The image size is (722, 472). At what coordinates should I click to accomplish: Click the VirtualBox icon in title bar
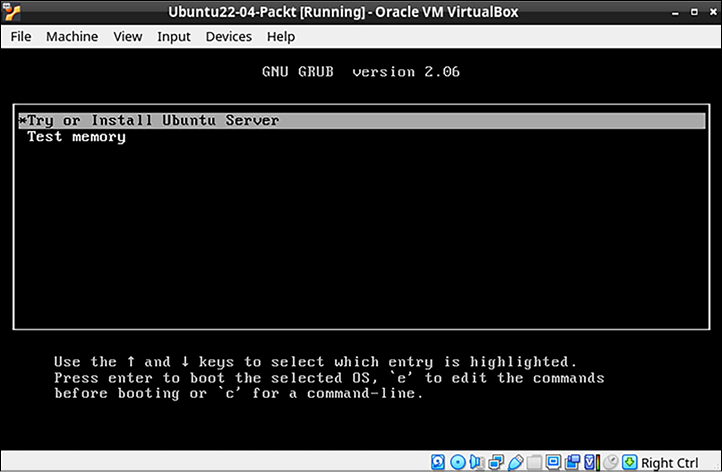pos(11,12)
